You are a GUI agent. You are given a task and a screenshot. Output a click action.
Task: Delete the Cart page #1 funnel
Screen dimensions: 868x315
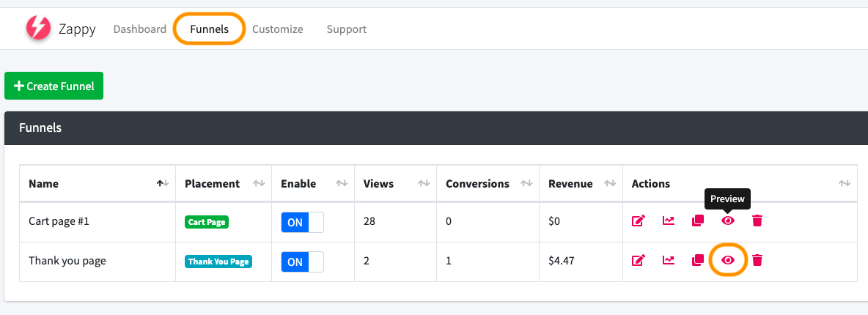(x=757, y=220)
